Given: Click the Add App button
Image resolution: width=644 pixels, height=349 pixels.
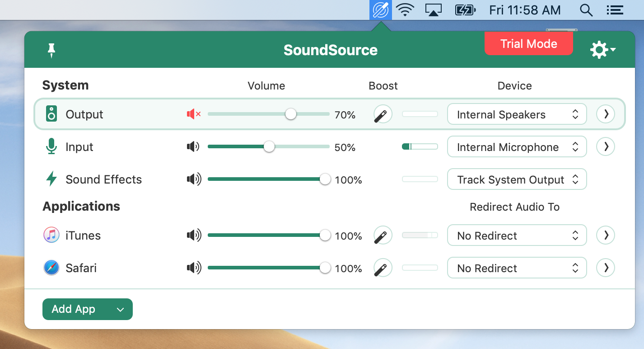Looking at the screenshot, I should (88, 309).
